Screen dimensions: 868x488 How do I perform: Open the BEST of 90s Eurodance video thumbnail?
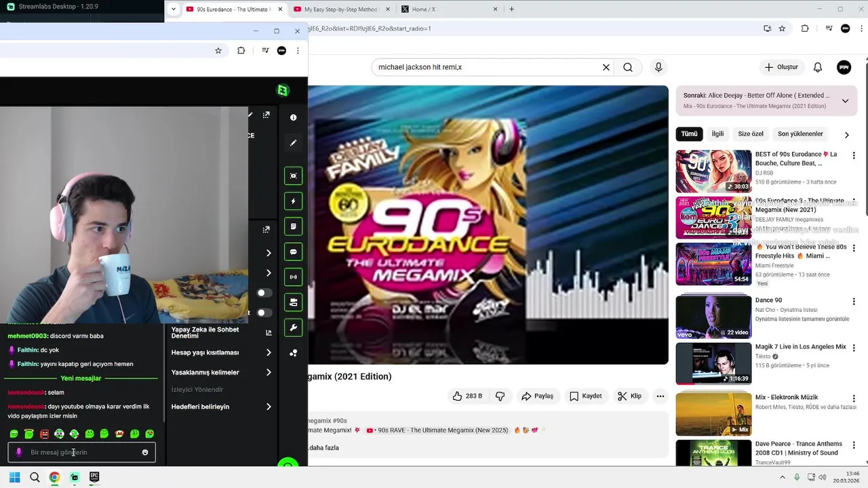coord(713,171)
